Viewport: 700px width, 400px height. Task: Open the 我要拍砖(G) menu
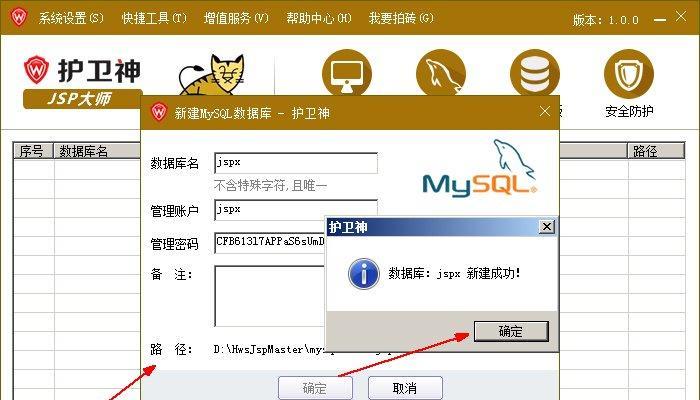coord(401,18)
